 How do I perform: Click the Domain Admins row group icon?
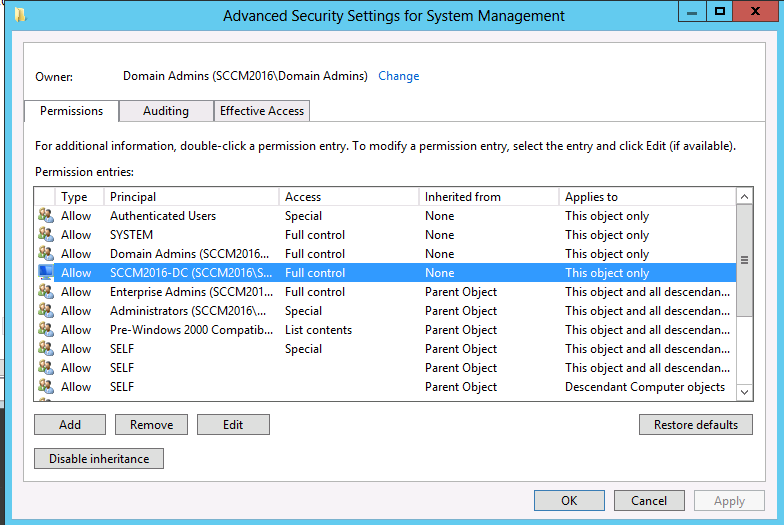tap(46, 254)
